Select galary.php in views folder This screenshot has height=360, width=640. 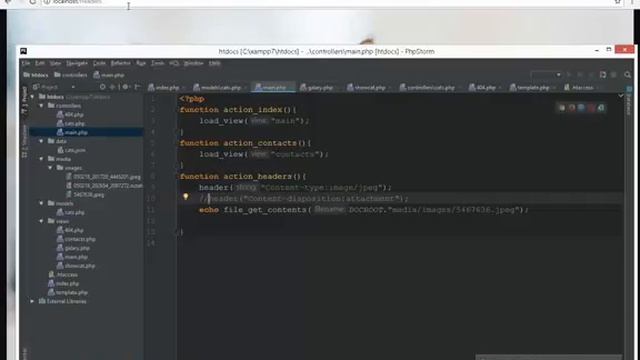click(73, 248)
